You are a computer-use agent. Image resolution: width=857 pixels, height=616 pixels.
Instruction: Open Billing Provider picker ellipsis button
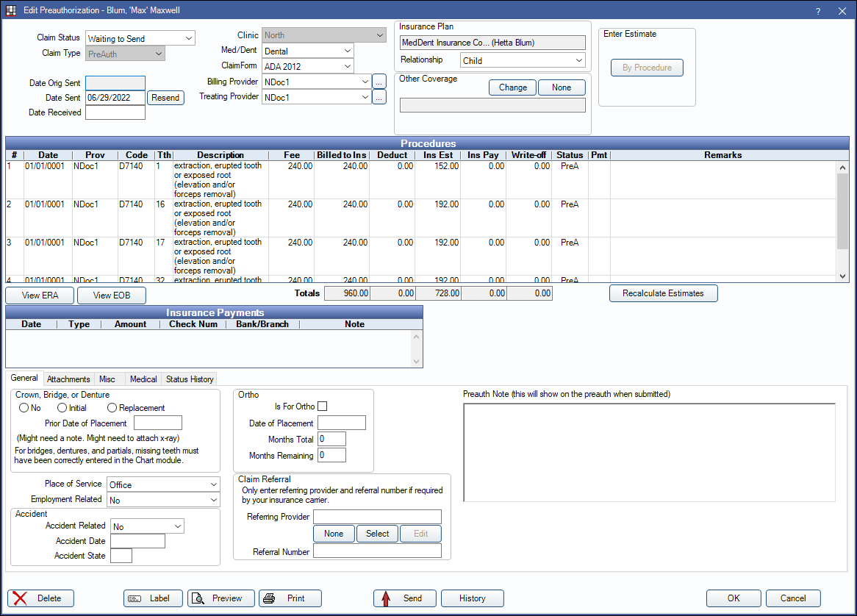(379, 82)
